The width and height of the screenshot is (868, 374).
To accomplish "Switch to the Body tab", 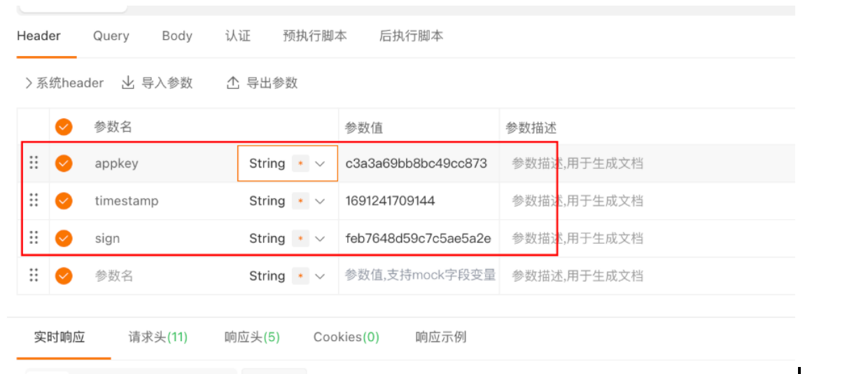I will coord(177,36).
